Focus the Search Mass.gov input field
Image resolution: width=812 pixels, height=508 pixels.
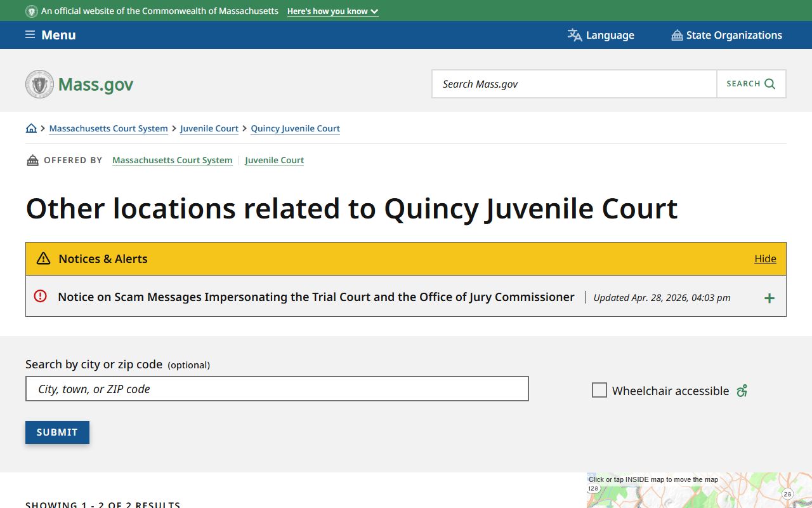[x=574, y=84]
